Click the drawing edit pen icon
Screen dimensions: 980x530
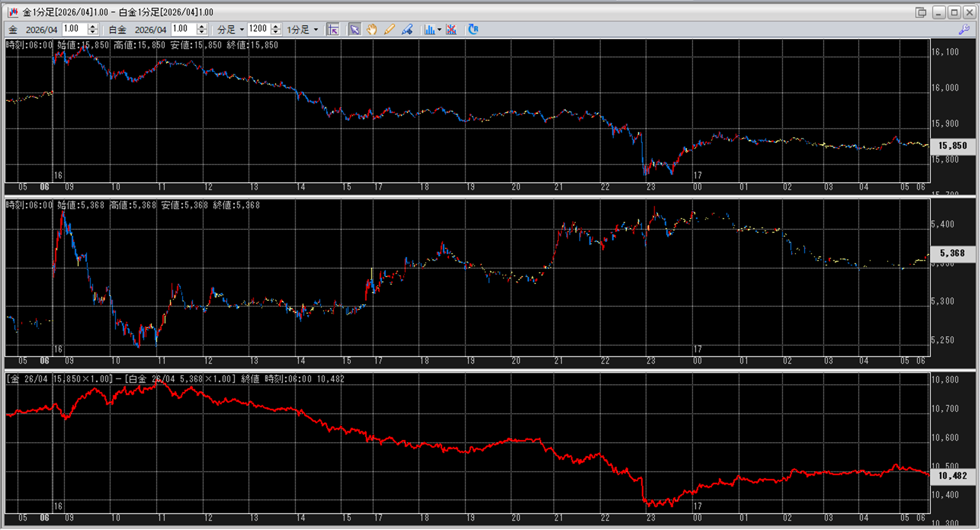[x=407, y=30]
